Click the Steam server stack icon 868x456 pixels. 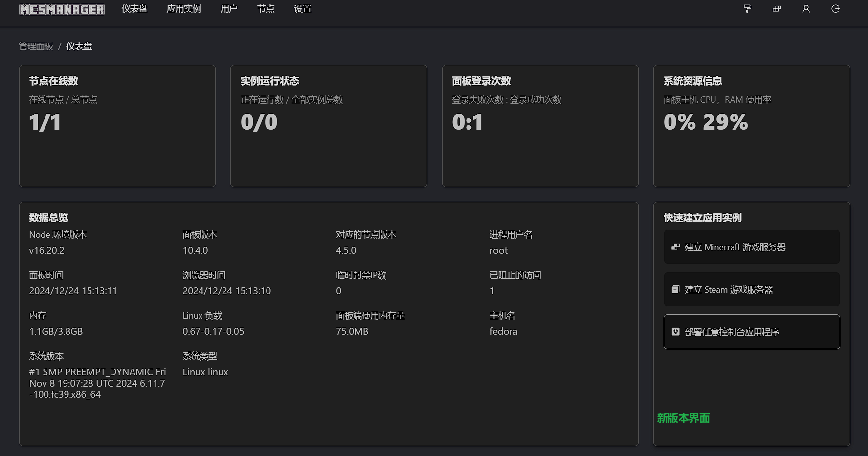(x=675, y=290)
